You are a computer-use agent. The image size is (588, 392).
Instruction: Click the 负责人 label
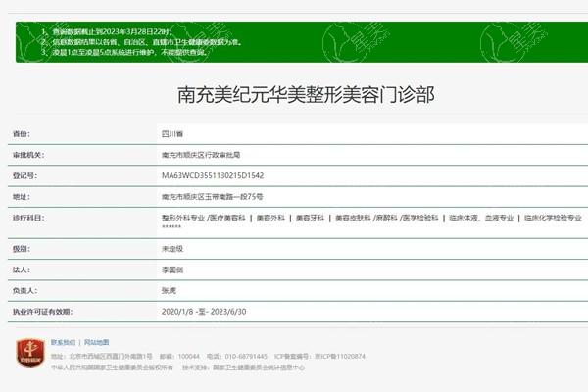point(24,290)
